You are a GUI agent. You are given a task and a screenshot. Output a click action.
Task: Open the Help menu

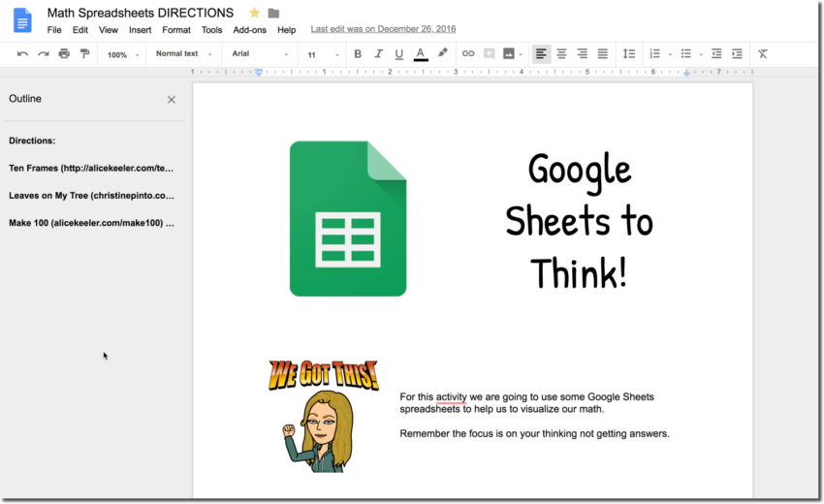tap(286, 30)
